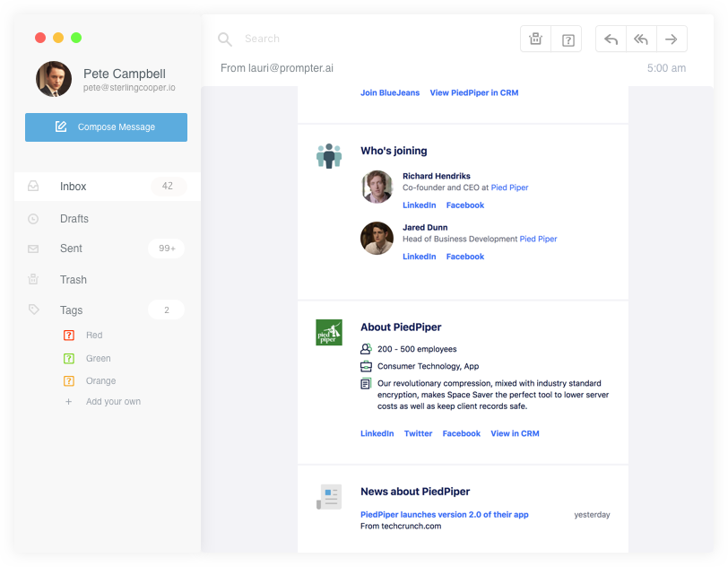Click Pied Piper link under Richard Hendriks

(510, 188)
